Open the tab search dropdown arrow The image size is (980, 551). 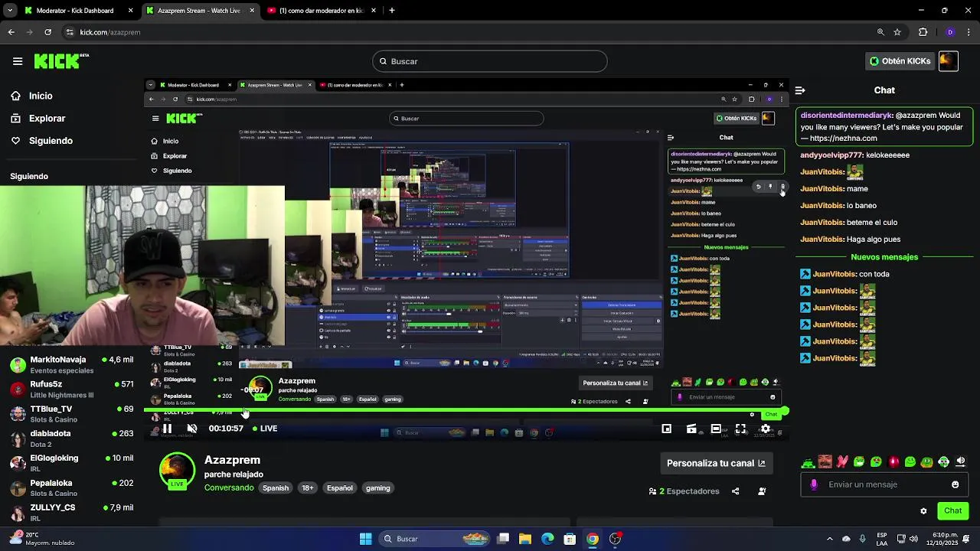(x=10, y=11)
